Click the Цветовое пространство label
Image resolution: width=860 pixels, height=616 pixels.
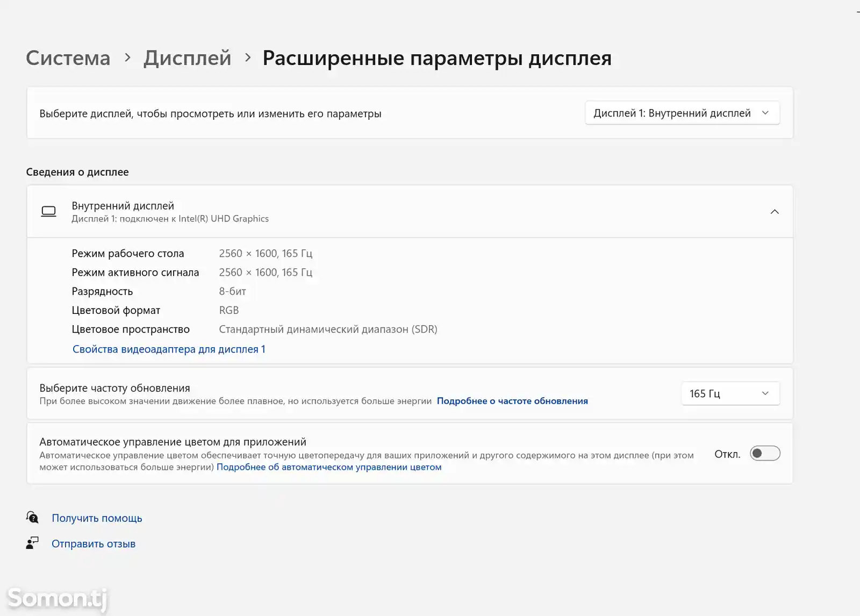pyautogui.click(x=131, y=330)
